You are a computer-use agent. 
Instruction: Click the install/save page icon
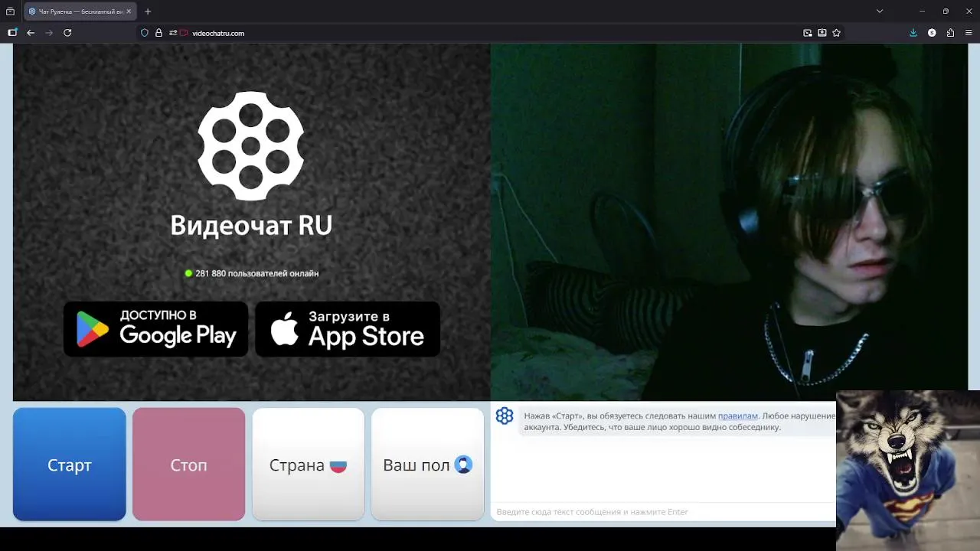click(822, 33)
